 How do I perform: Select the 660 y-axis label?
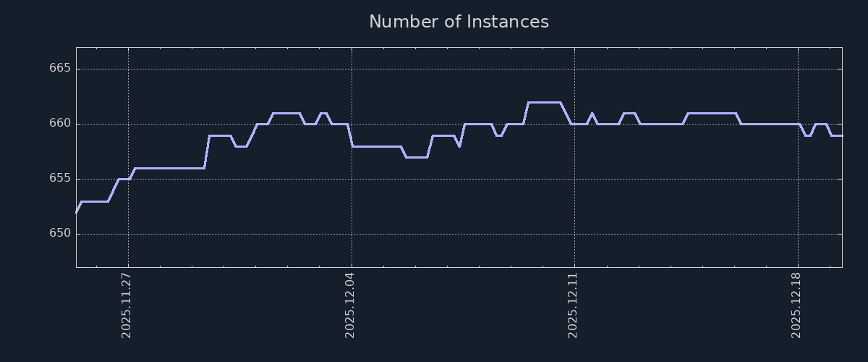coord(59,124)
